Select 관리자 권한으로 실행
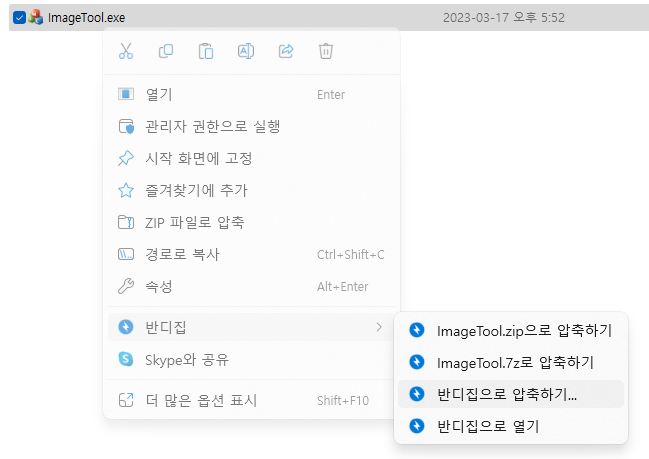Image resolution: width=649 pixels, height=459 pixels. pos(252,126)
